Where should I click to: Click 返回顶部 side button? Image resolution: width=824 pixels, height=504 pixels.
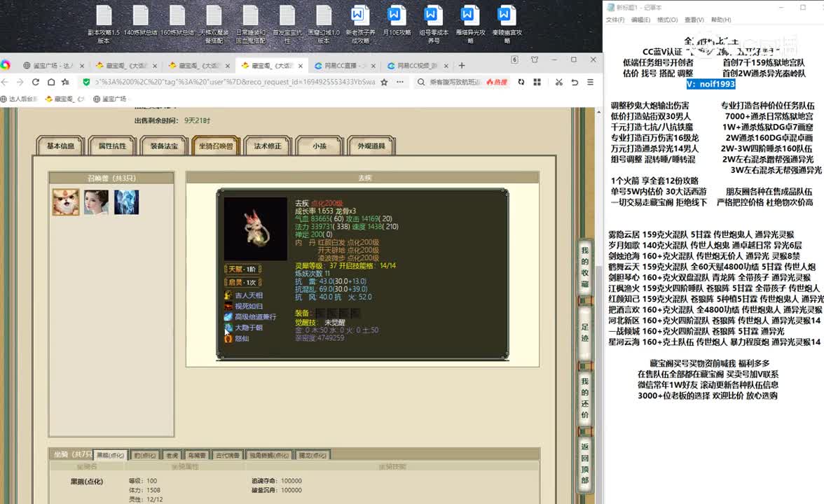pyautogui.click(x=585, y=463)
